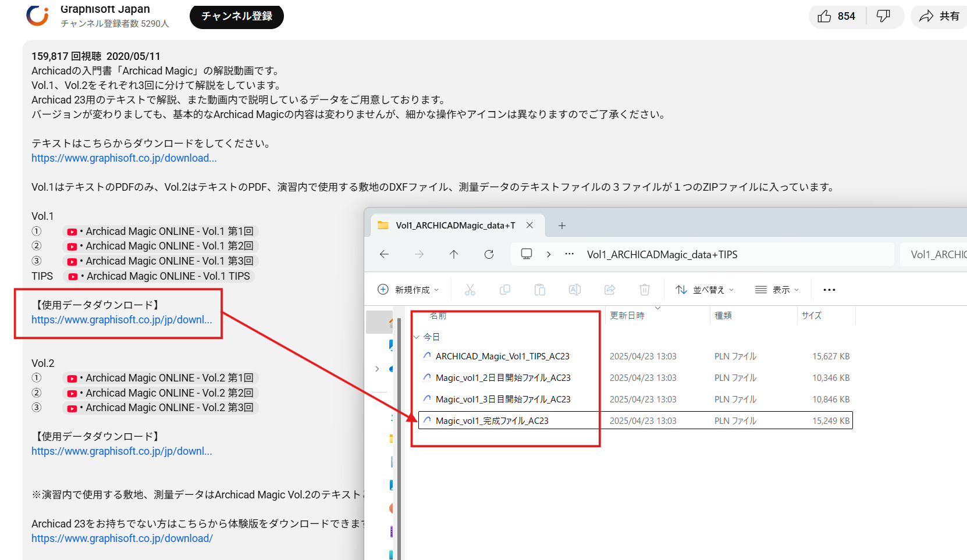Open Archicad Magic ONLINE Vol.1 第3回 video
The image size is (967, 560).
pos(161,261)
